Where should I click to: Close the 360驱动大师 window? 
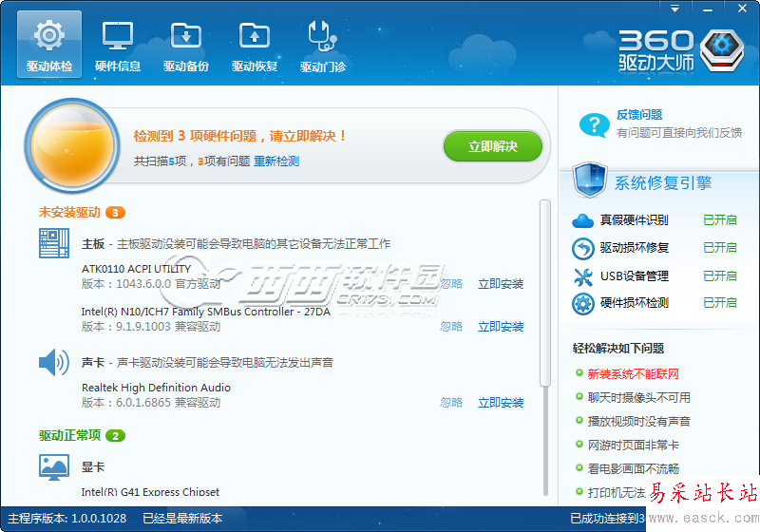point(742,9)
